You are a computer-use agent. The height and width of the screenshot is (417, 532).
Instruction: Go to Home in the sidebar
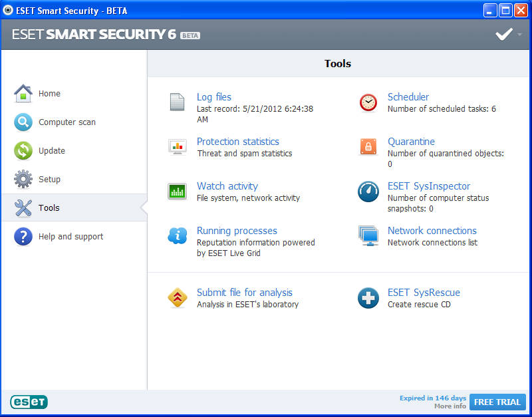pyautogui.click(x=49, y=94)
